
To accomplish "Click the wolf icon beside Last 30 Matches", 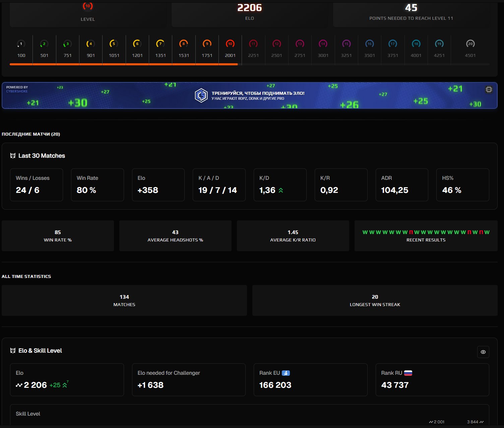I will tap(13, 155).
